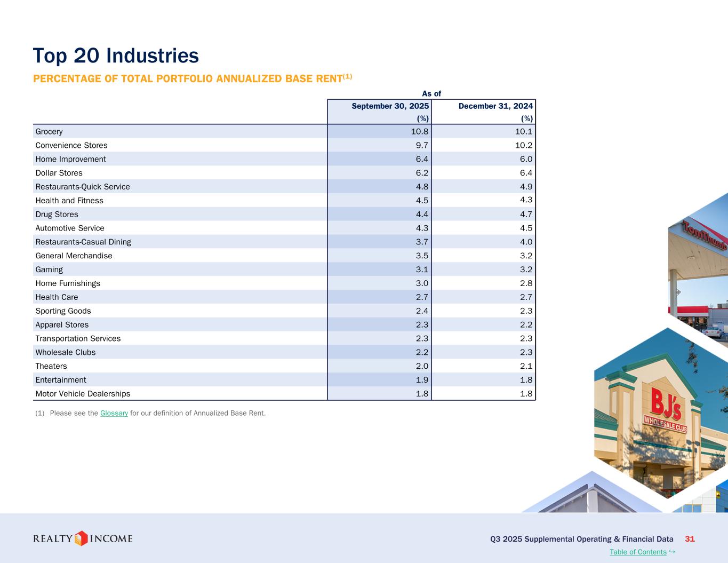Click the Q3 2025 Supplemental footer text

click(581, 539)
